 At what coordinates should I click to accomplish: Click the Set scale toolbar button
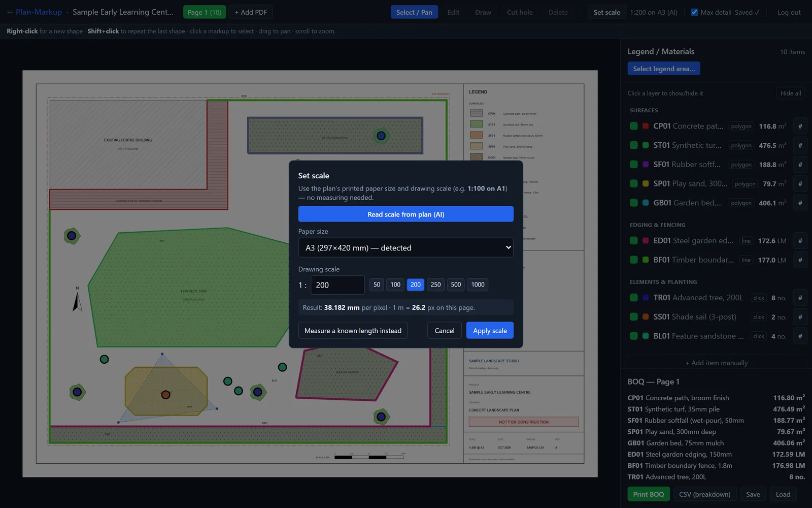pyautogui.click(x=607, y=12)
